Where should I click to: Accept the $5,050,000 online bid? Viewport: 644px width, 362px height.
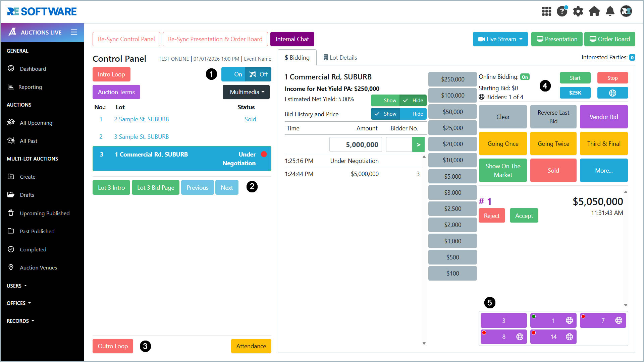click(524, 216)
